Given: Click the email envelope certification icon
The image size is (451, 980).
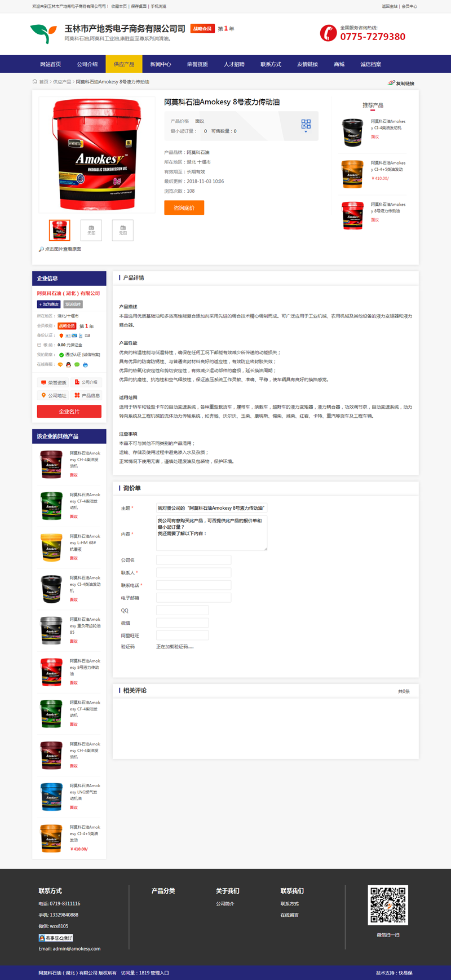Looking at the screenshot, I should 87,336.
